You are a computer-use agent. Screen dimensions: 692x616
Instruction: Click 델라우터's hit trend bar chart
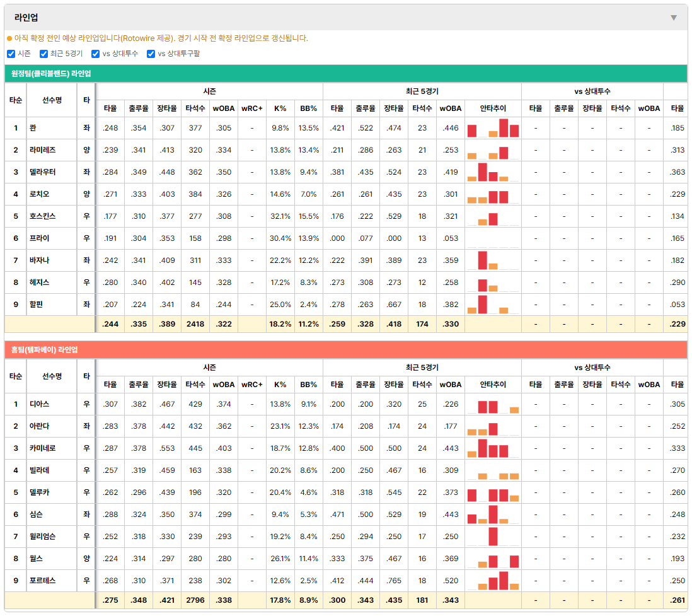(493, 172)
